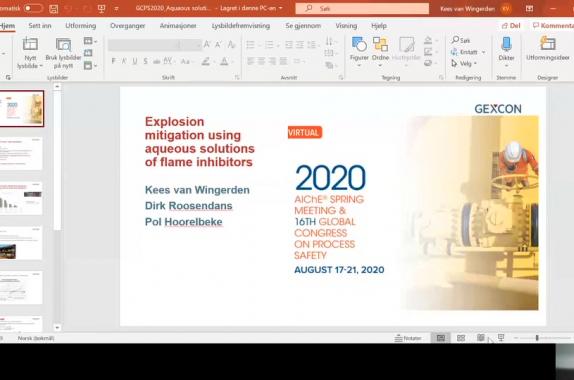Select the second slide thumbnail
This screenshot has height=380, width=574.
[x=21, y=153]
